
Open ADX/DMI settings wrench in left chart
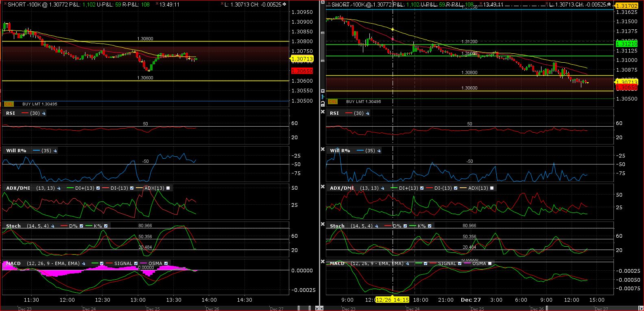pos(59,188)
